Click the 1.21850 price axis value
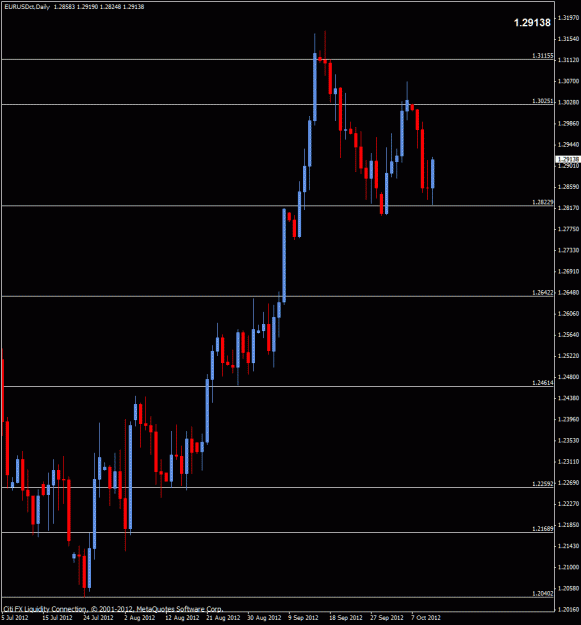This screenshot has width=581, height=625. tap(568, 525)
